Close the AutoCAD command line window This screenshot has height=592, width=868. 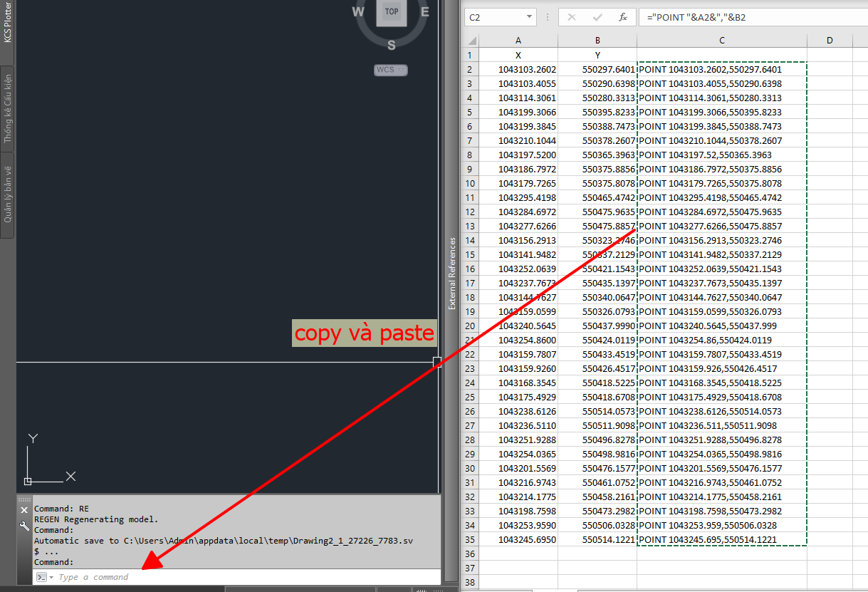[x=24, y=510]
